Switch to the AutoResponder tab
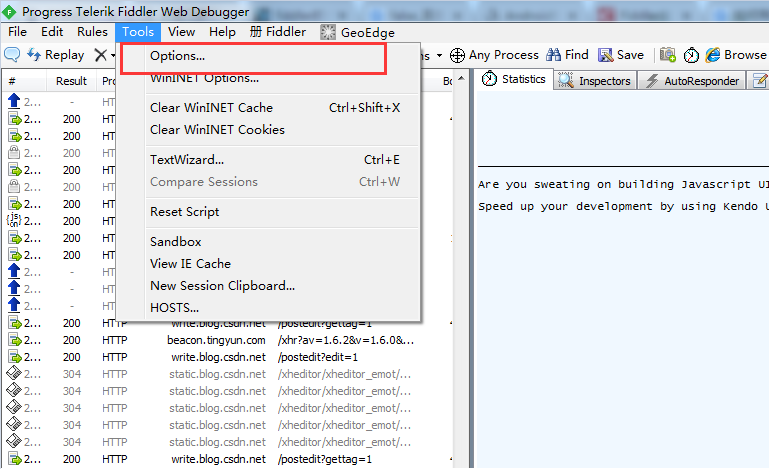This screenshot has width=774, height=469. (692, 81)
